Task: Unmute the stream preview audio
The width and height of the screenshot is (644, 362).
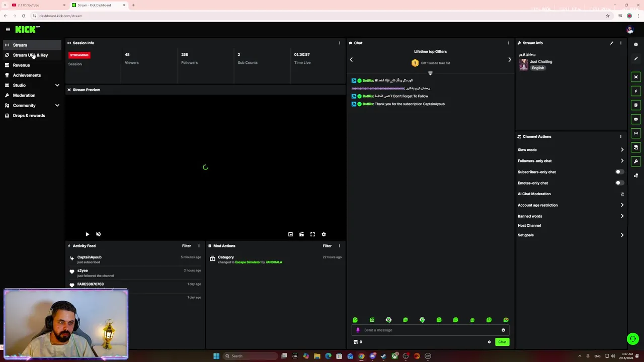Action: (x=99, y=234)
